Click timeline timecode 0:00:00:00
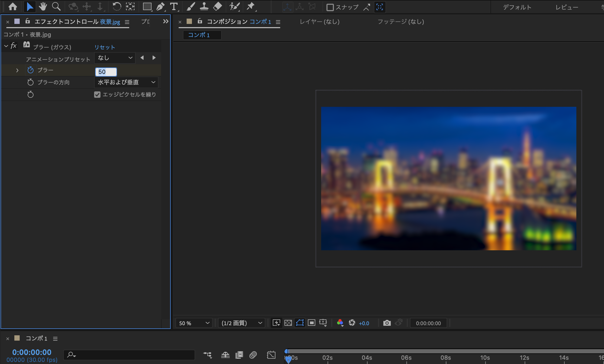This screenshot has height=364, width=604. pyautogui.click(x=32, y=352)
